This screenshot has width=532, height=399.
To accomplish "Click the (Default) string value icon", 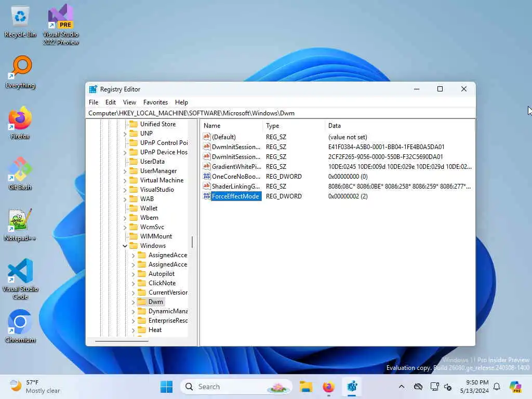I will pyautogui.click(x=207, y=137).
